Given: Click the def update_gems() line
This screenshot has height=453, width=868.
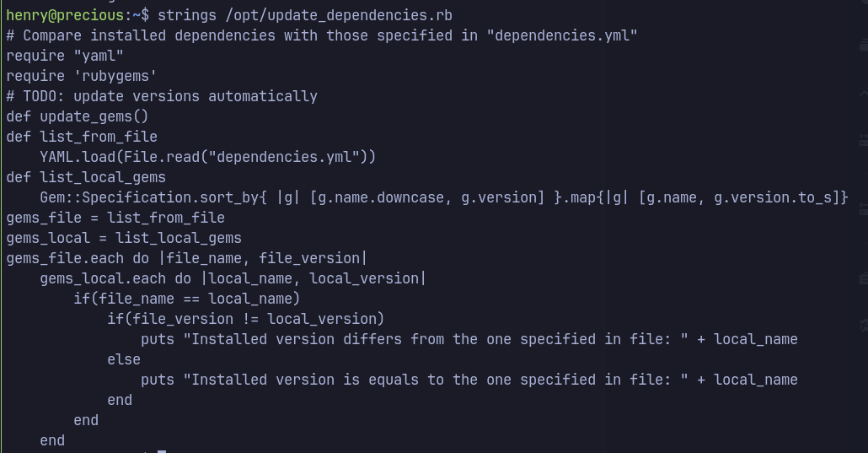Looking at the screenshot, I should 78,117.
